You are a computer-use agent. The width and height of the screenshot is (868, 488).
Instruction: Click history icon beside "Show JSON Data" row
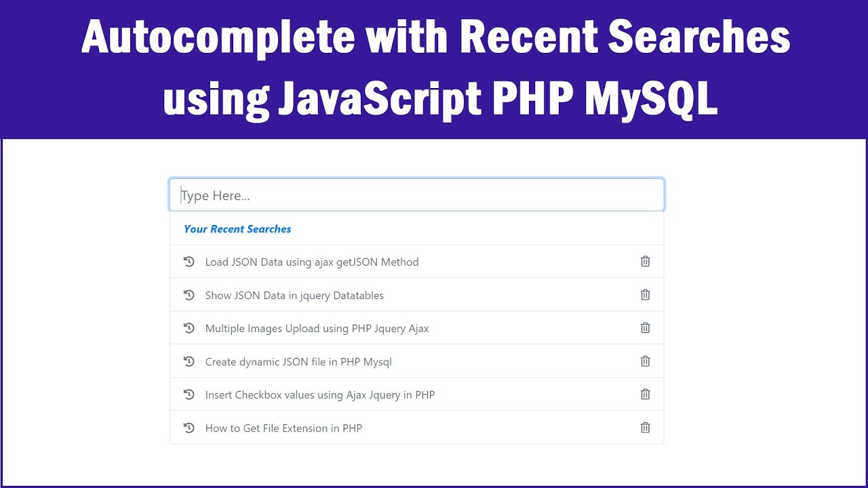(189, 295)
